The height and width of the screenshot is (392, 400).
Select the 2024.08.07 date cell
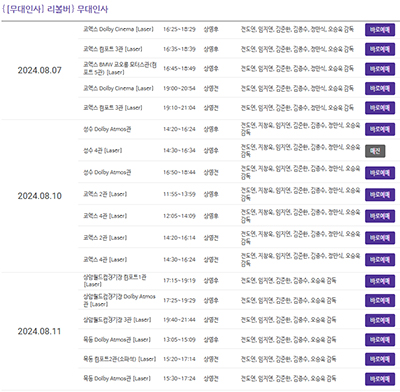[x=39, y=70]
